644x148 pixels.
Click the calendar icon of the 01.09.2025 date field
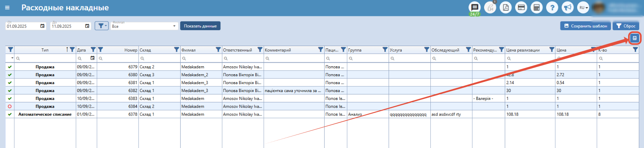(43, 26)
